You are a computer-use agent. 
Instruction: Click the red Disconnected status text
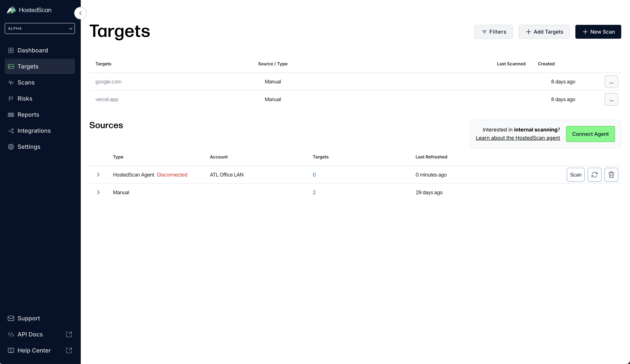(x=172, y=175)
